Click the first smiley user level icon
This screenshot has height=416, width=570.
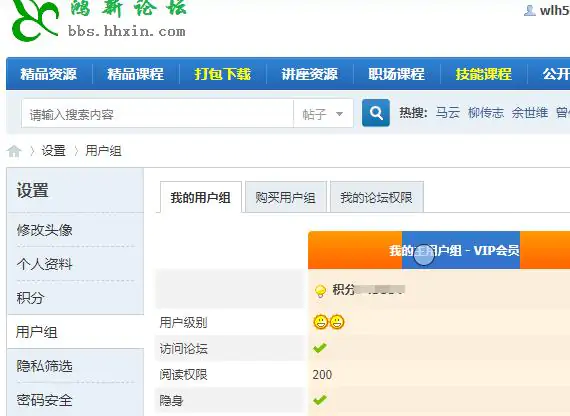point(320,322)
